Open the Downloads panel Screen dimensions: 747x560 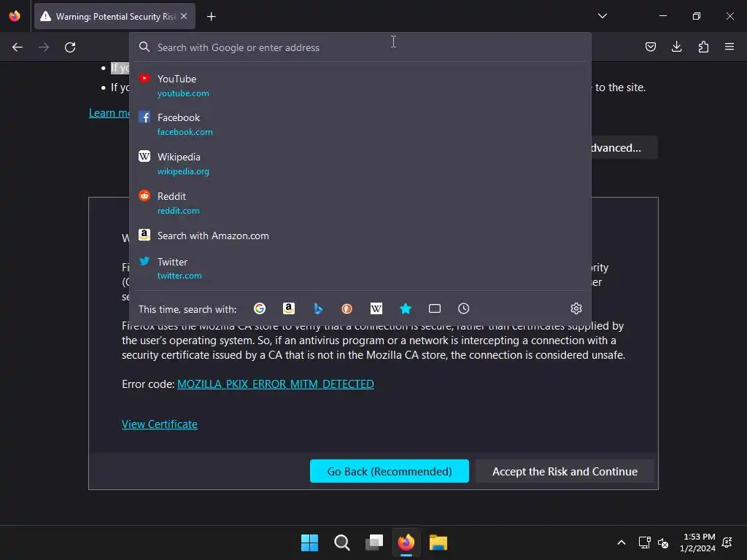click(x=676, y=47)
